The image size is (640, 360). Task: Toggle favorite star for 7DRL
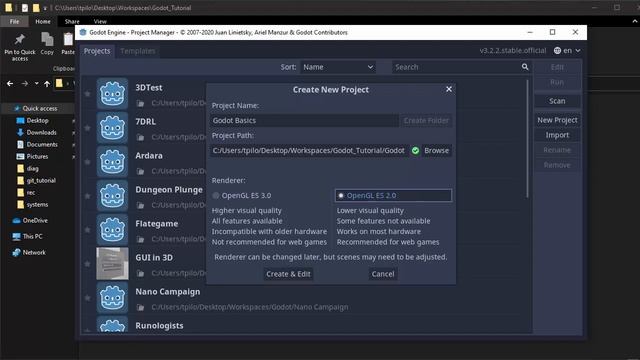point(87,128)
